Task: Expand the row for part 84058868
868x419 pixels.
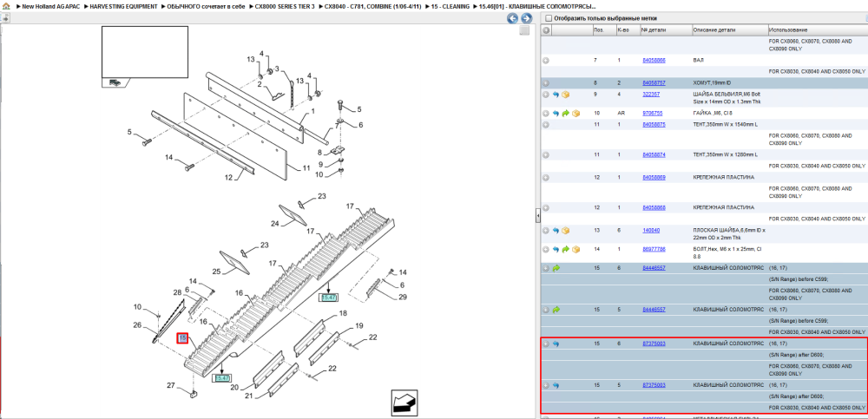Action: 546,208
